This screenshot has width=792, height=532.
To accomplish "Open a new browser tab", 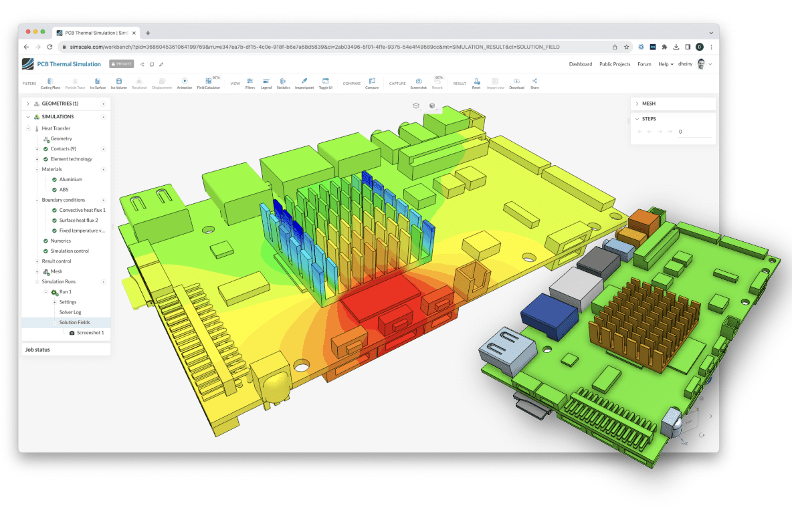I will 147,33.
